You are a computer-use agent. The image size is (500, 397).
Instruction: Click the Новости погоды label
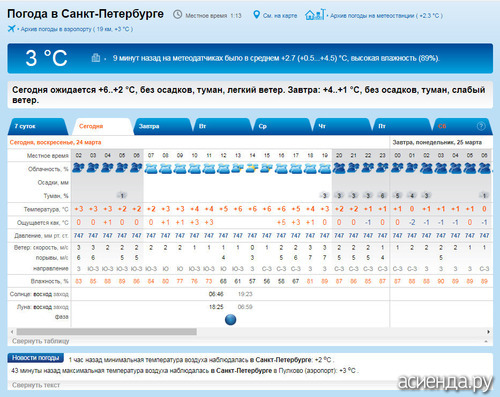click(x=36, y=358)
